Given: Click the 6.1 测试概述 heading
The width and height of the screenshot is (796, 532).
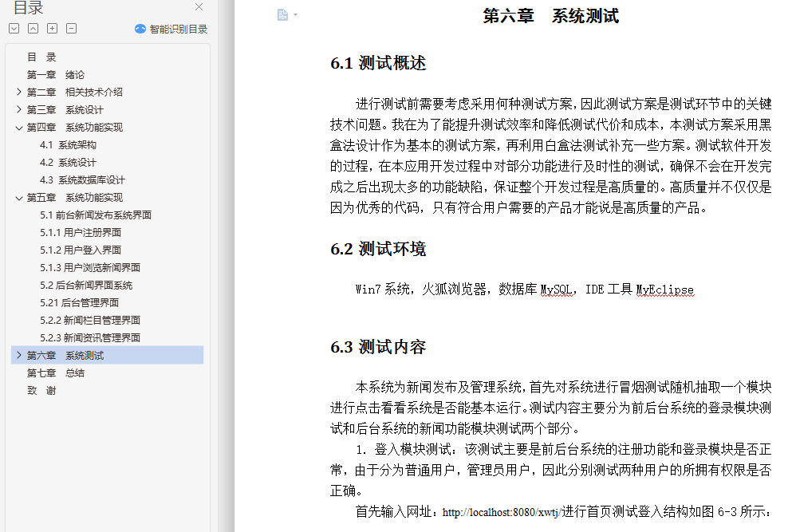Looking at the screenshot, I should [x=378, y=63].
